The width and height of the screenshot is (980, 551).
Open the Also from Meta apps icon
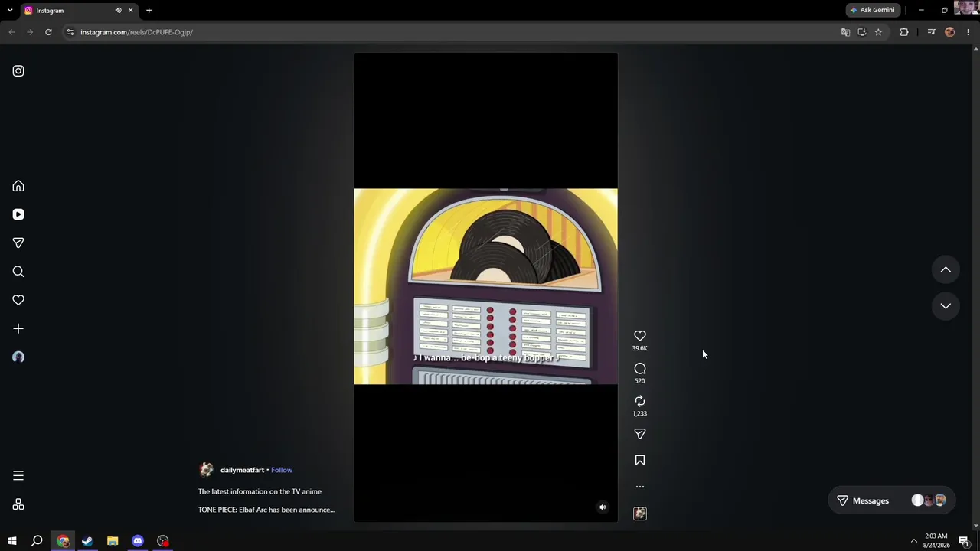tap(18, 504)
